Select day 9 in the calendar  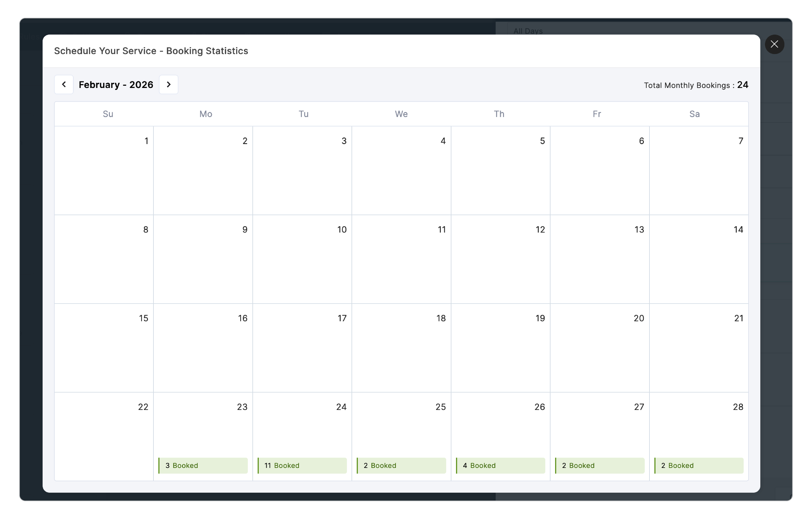(x=203, y=259)
